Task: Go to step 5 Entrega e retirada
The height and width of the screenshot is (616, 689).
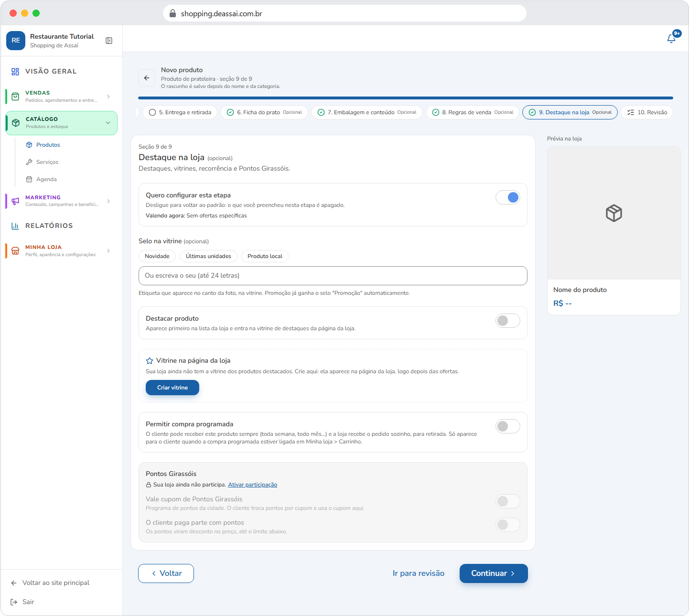Action: pyautogui.click(x=180, y=112)
